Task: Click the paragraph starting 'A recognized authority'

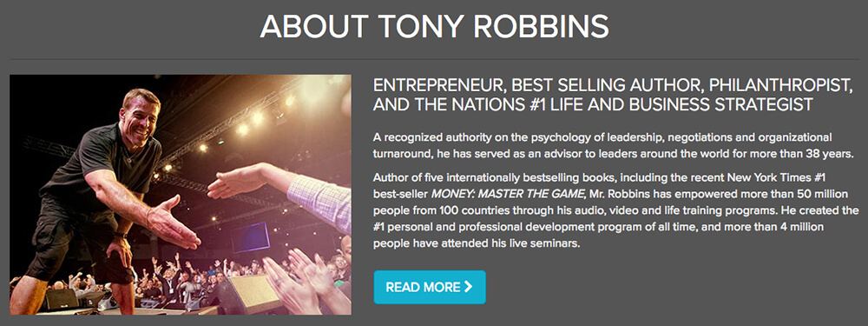Action: 614,146
